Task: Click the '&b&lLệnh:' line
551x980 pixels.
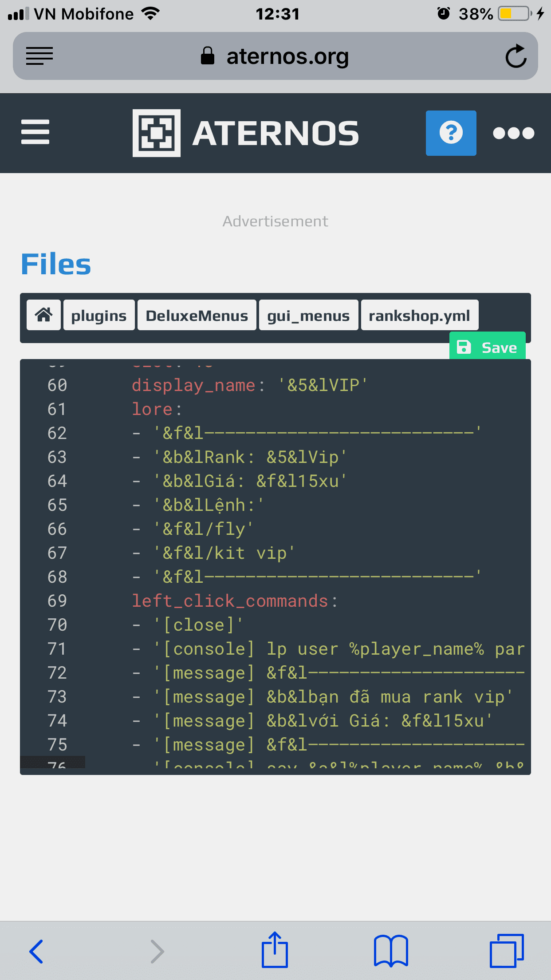Action: pos(198,505)
